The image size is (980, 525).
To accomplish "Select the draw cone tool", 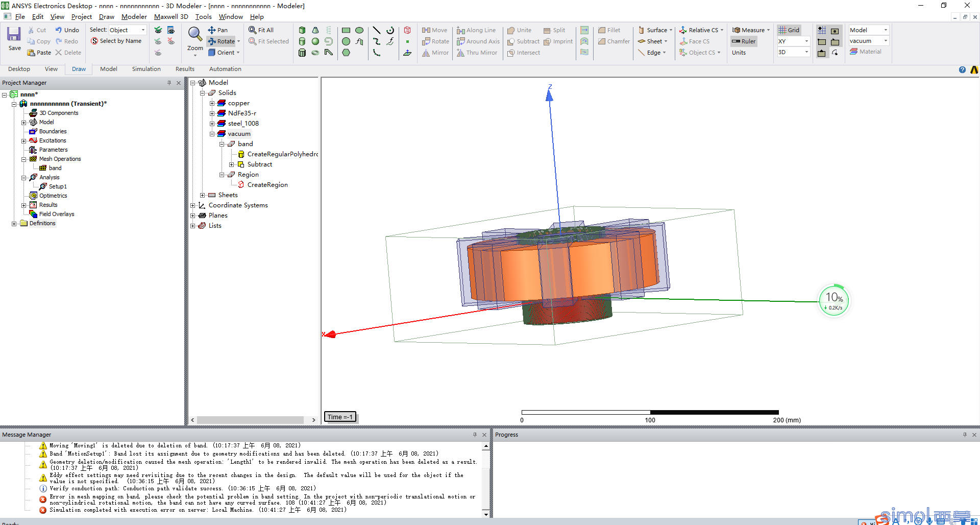I will [x=315, y=30].
